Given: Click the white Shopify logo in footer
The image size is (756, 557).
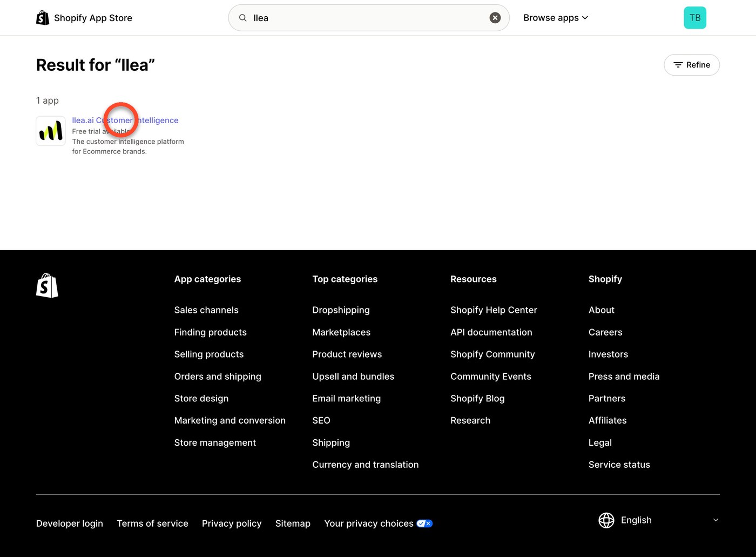Looking at the screenshot, I should tap(47, 285).
